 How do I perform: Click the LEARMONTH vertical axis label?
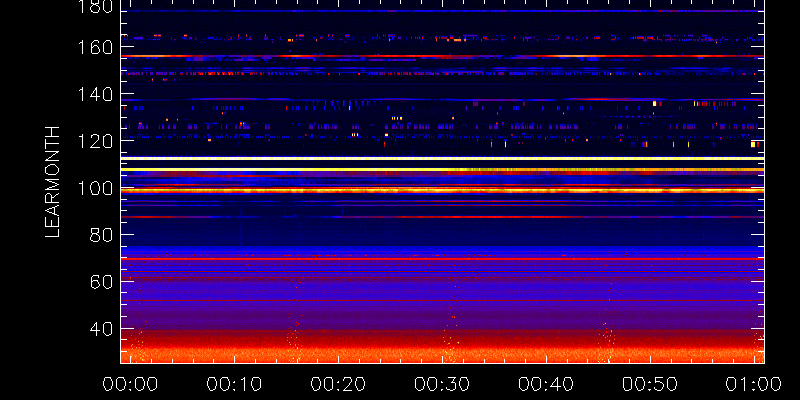point(53,182)
